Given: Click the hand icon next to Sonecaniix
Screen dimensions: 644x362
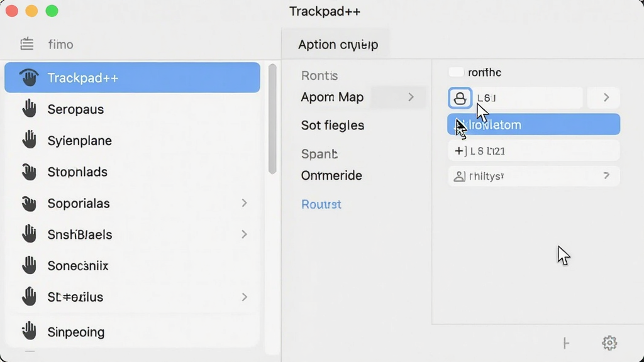Looking at the screenshot, I should 29,266.
